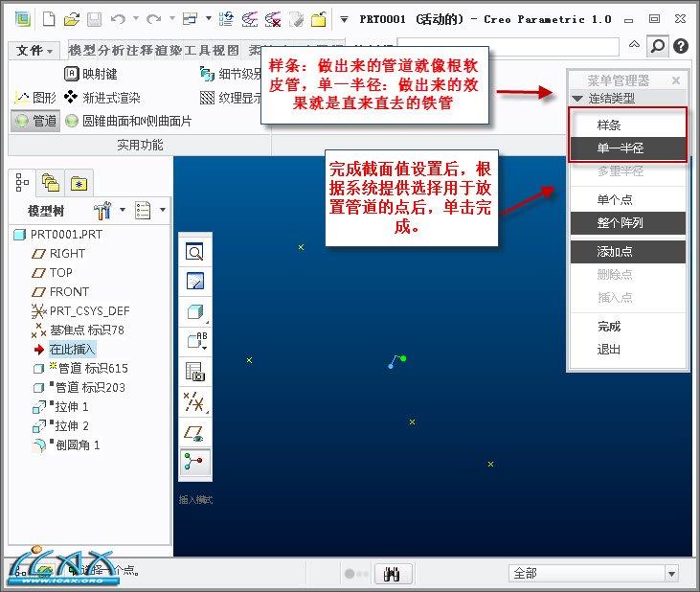Screen dimensions: 700x592
Task: Select the Model Tree tab icon
Action: tap(22, 183)
